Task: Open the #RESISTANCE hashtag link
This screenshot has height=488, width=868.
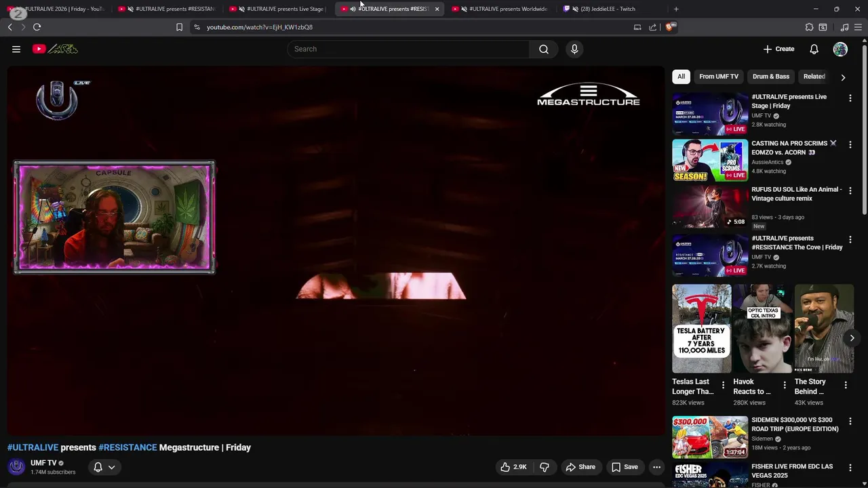Action: pos(127,447)
